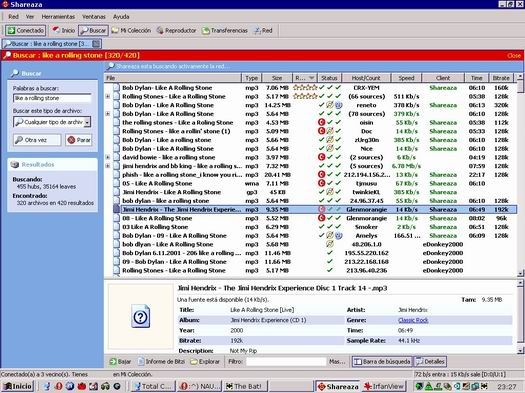Image resolution: width=525 pixels, height=393 pixels.
Task: Open the Classic Rock genre link
Action: [413, 320]
